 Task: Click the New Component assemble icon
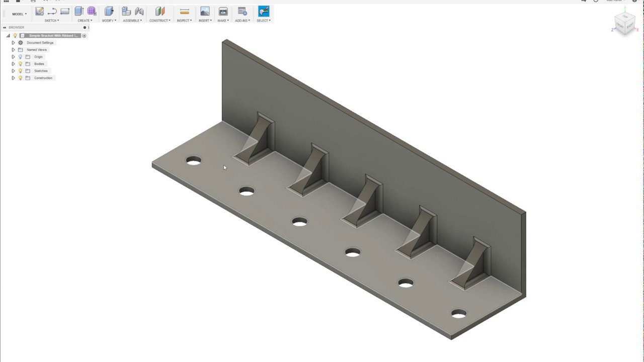[x=126, y=11]
